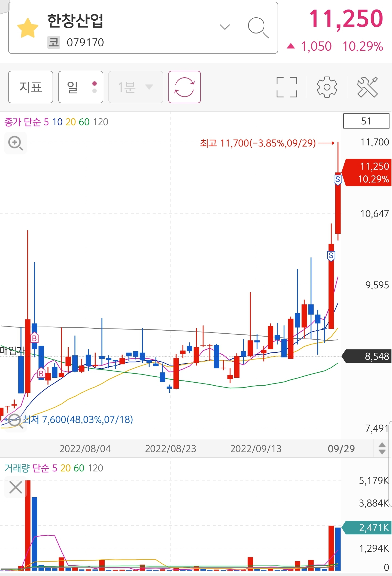Select the lower S sell marker
Image resolution: width=392 pixels, height=576 pixels.
pyautogui.click(x=331, y=256)
